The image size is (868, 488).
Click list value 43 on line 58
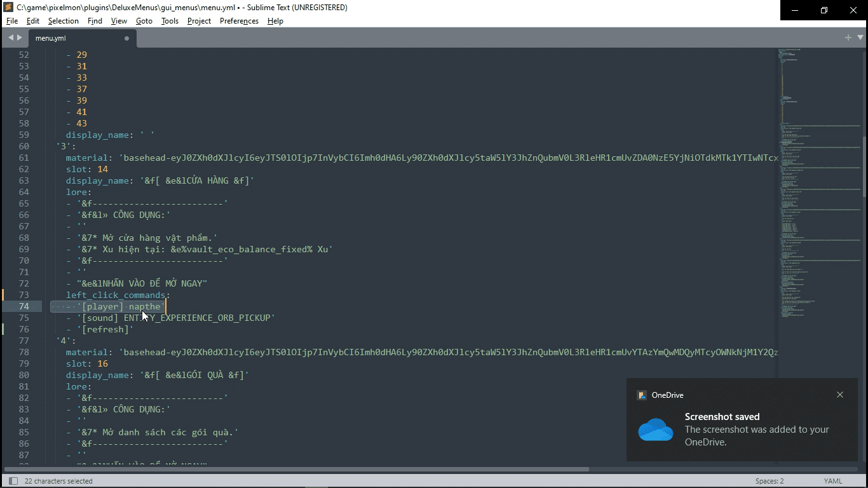[x=81, y=123]
